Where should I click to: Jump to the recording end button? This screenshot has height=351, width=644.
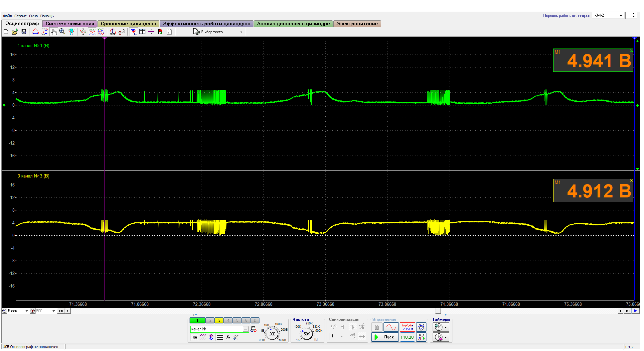tap(627, 311)
